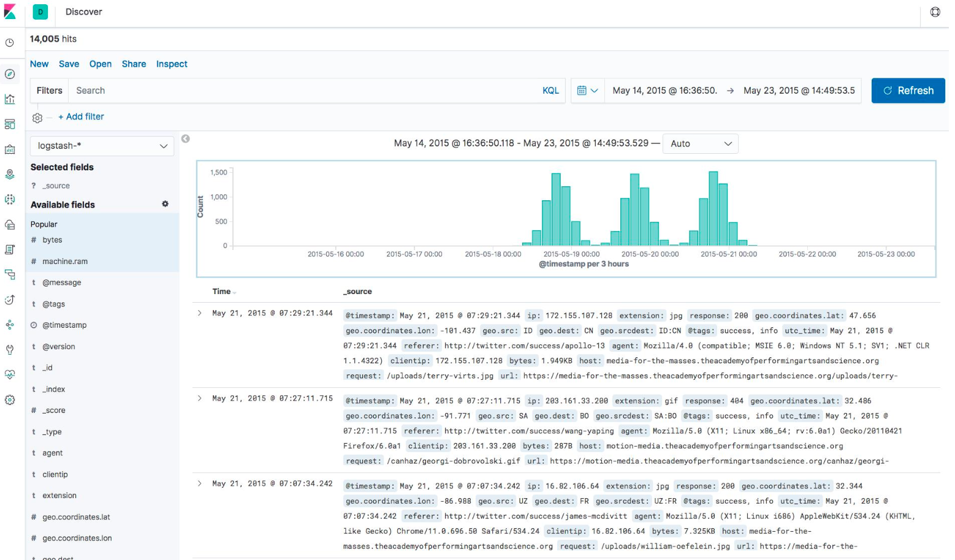The width and height of the screenshot is (955, 560).
Task: Toggle KQL query language switch
Action: [550, 91]
